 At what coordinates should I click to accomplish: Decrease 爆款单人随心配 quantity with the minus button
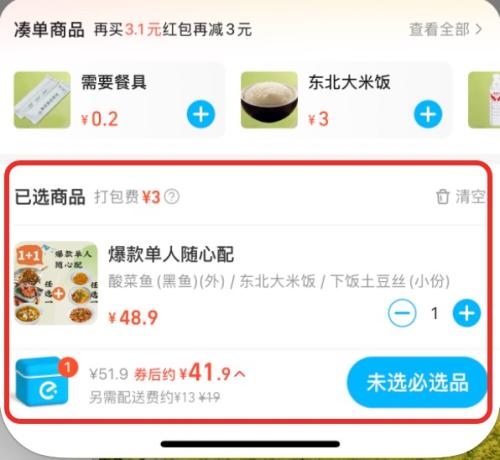[402, 313]
